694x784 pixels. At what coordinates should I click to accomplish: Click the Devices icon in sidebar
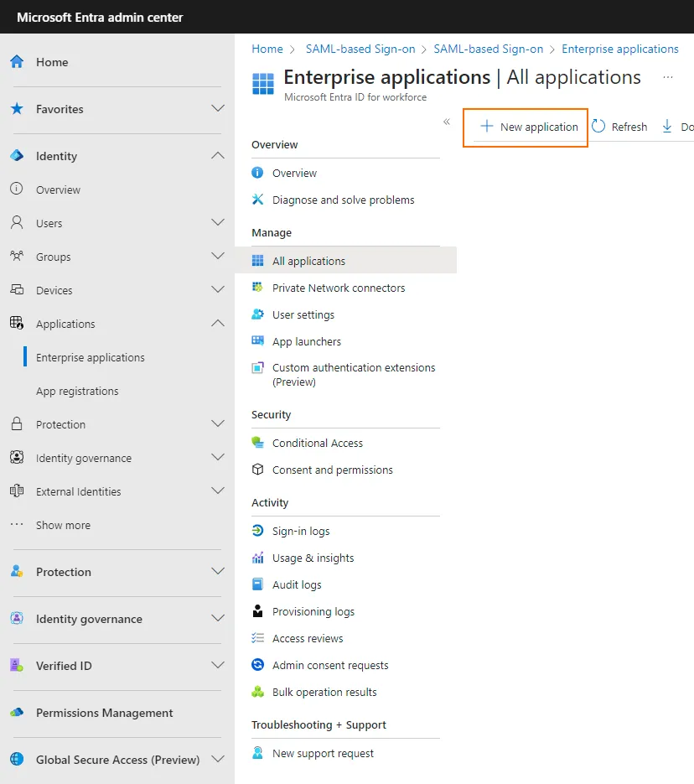point(17,289)
